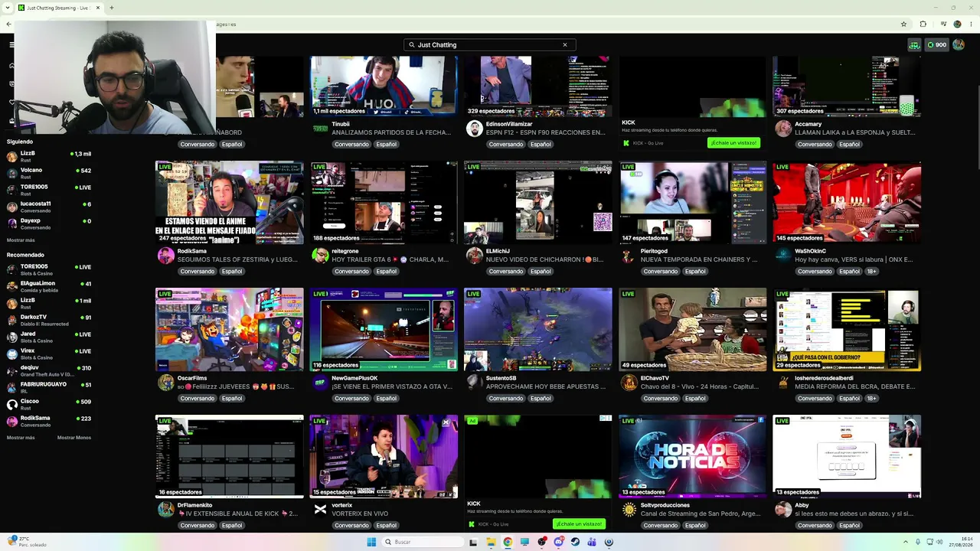Open LizzB in the Siguiendo list
Image resolution: width=980 pixels, height=551 pixels.
click(48, 155)
